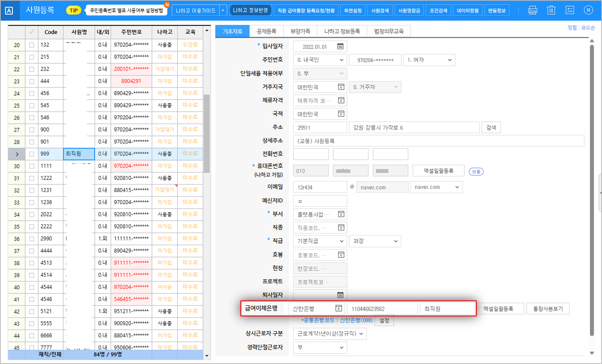Click the 설정 button beside 공통은행코드
Viewport: 602px width, 364px height.
coord(384,320)
